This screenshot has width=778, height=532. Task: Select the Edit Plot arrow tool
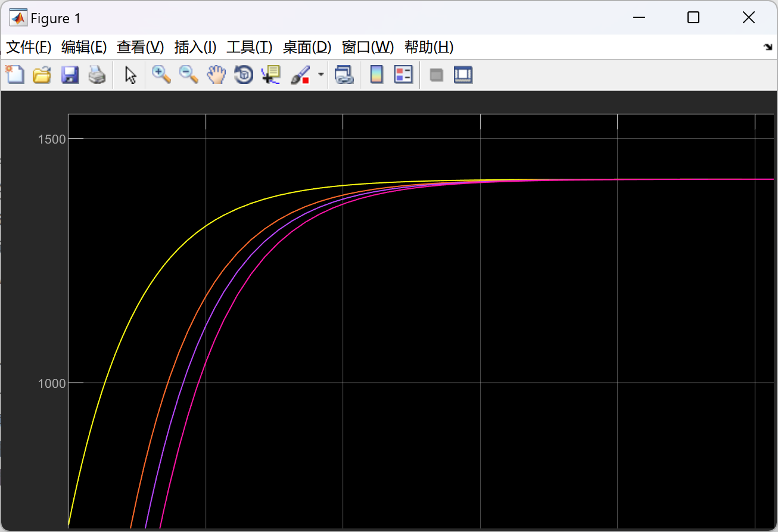coord(130,74)
